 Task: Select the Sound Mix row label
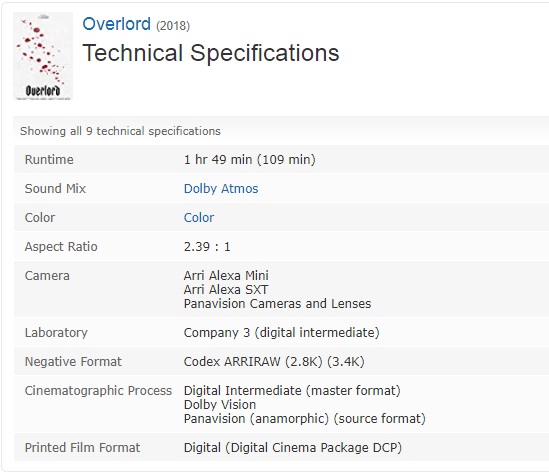(x=55, y=188)
